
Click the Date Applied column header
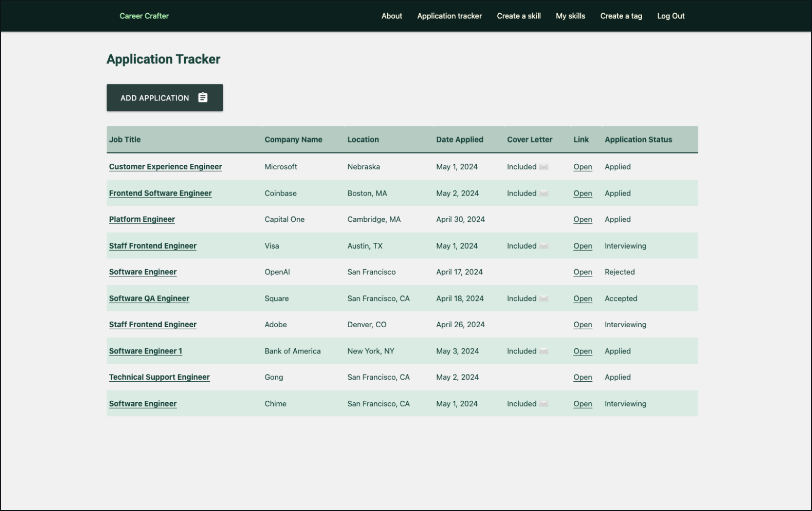point(459,139)
